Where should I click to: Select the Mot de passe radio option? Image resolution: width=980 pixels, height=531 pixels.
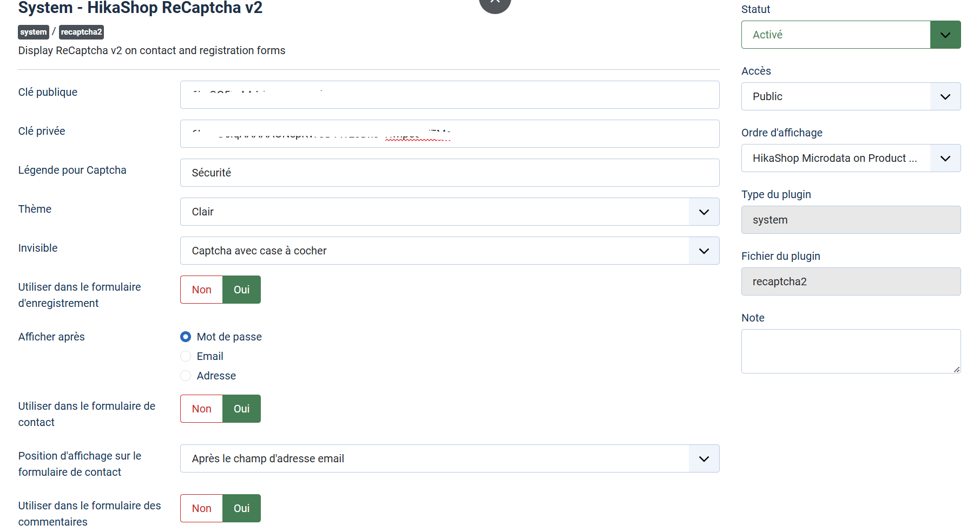pos(186,337)
